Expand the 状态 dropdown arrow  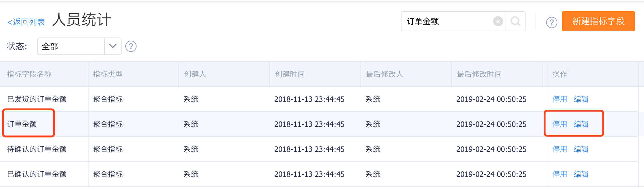tap(113, 46)
